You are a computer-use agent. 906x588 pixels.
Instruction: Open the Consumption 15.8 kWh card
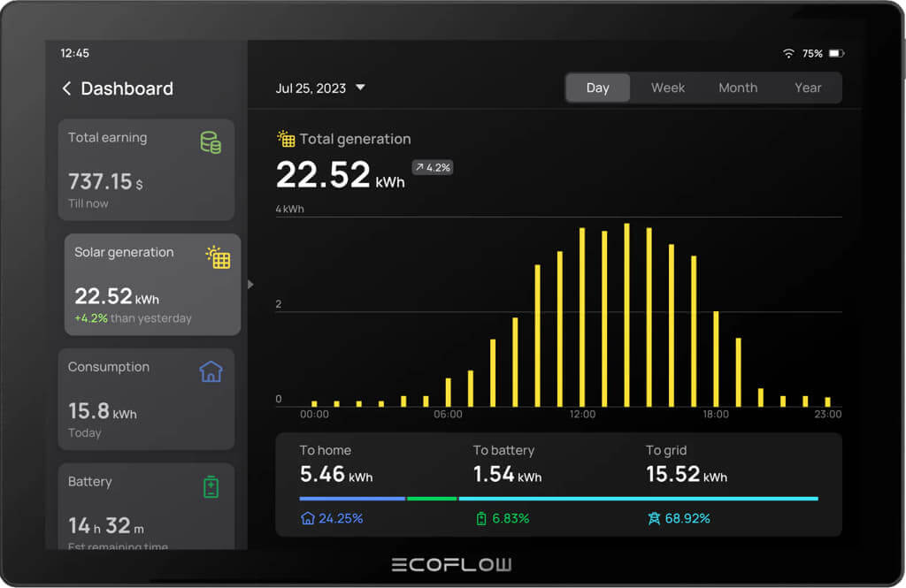click(x=146, y=399)
